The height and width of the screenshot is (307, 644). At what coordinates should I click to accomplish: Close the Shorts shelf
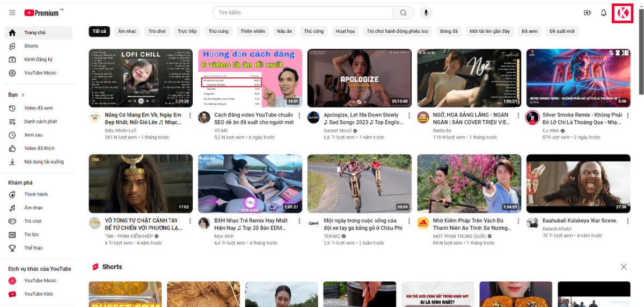[624, 267]
